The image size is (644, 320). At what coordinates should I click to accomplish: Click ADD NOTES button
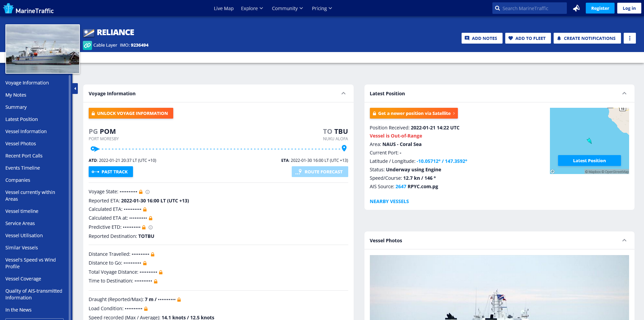point(482,38)
